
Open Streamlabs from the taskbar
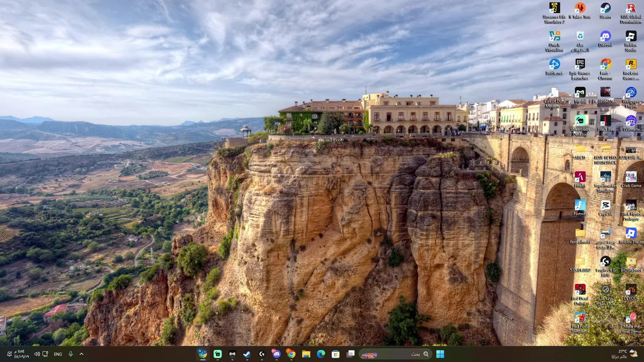217,354
